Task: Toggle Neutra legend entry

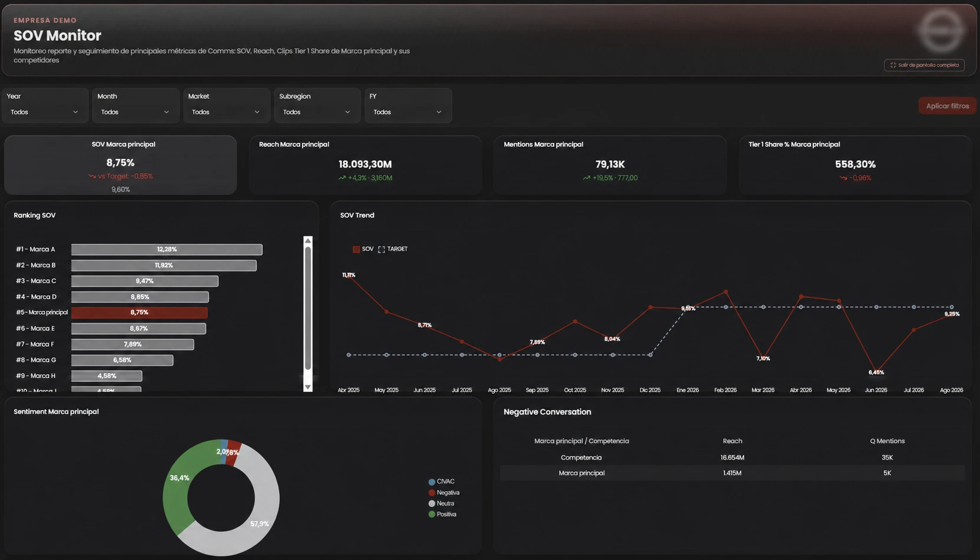Action: coord(442,504)
